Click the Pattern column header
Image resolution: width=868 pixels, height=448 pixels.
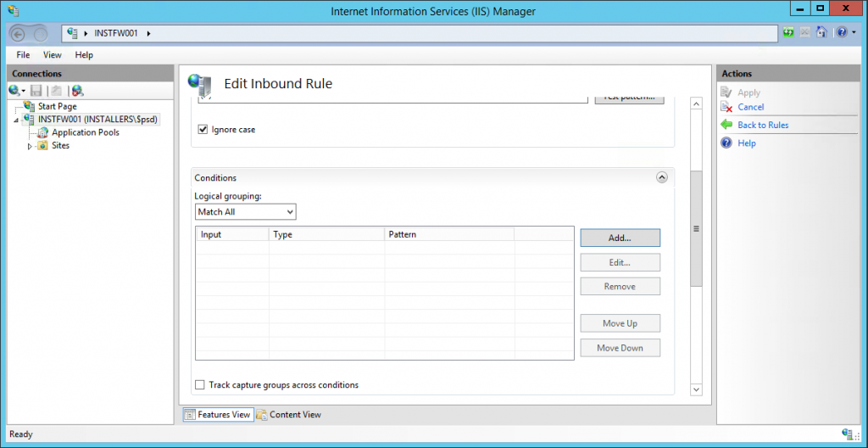[449, 234]
